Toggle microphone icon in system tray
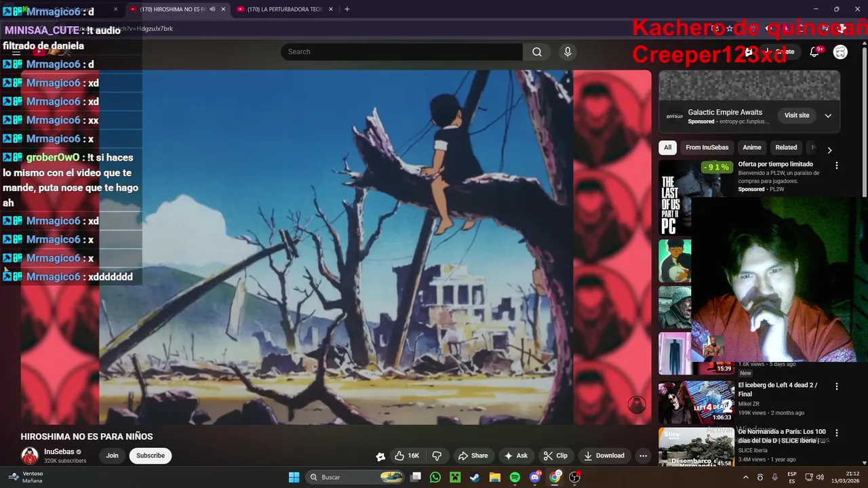 [x=774, y=477]
